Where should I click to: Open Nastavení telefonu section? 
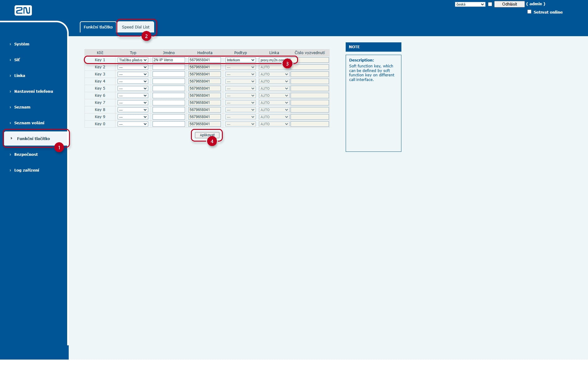pyautogui.click(x=33, y=91)
